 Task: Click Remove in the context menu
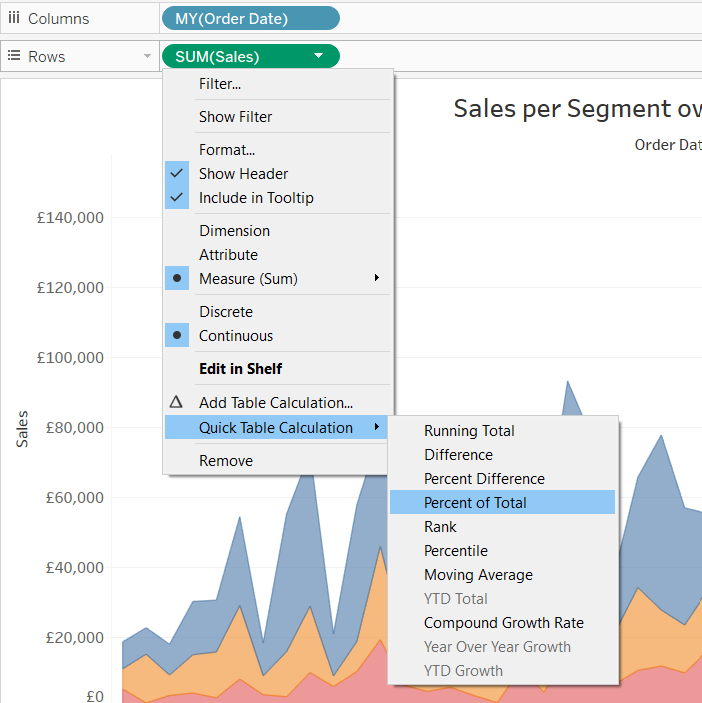point(226,461)
